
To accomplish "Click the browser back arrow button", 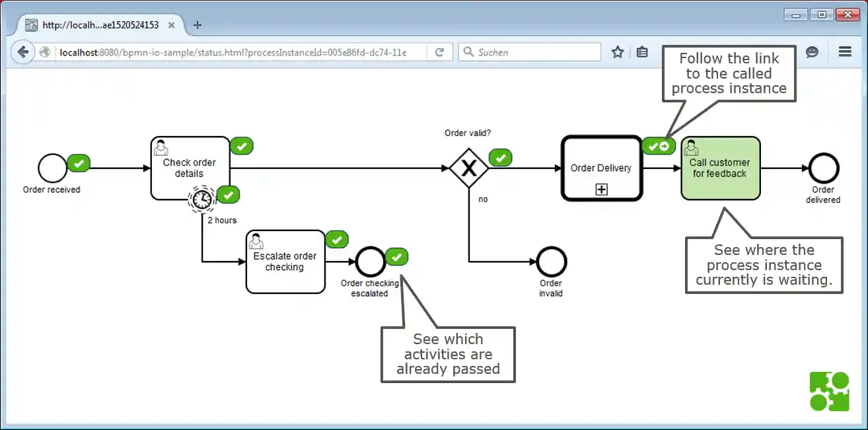I will click(x=22, y=52).
